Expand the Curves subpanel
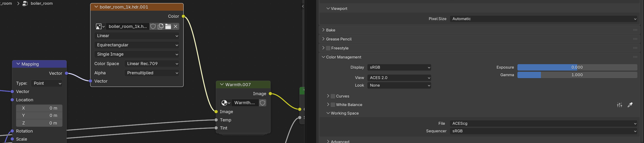The width and height of the screenshot is (644, 143). point(328,96)
